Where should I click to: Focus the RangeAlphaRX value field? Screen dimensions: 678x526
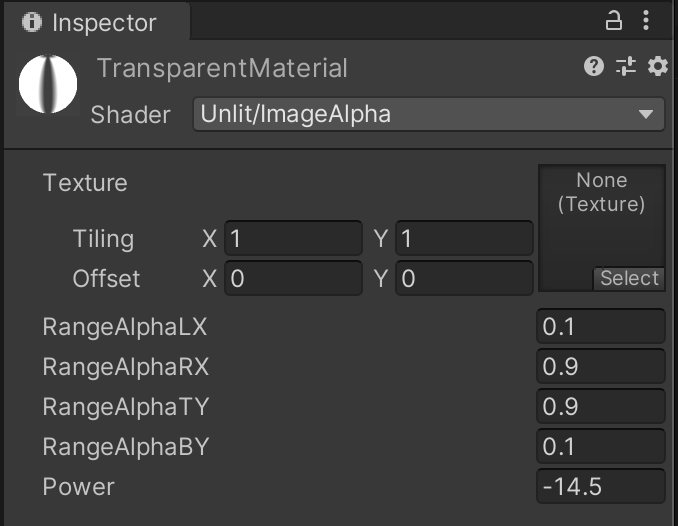tap(600, 367)
